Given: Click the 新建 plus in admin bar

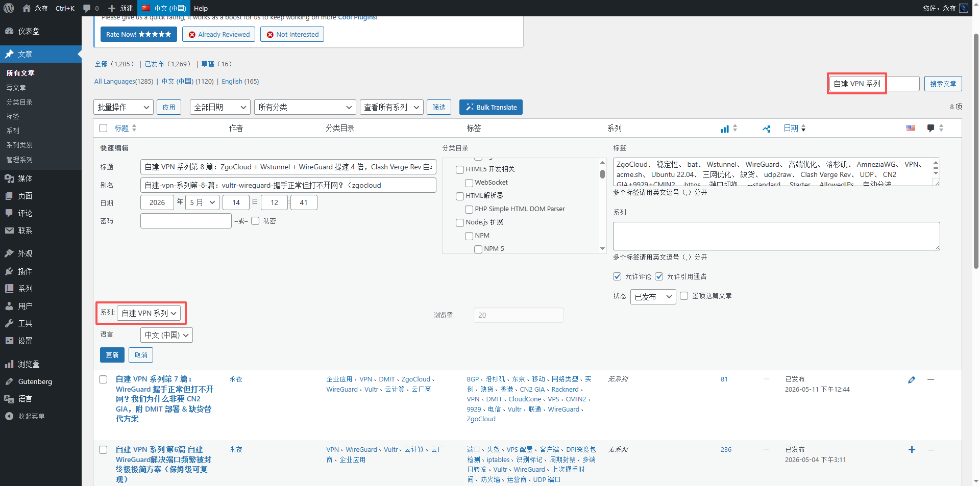Looking at the screenshot, I should pyautogui.click(x=120, y=8).
